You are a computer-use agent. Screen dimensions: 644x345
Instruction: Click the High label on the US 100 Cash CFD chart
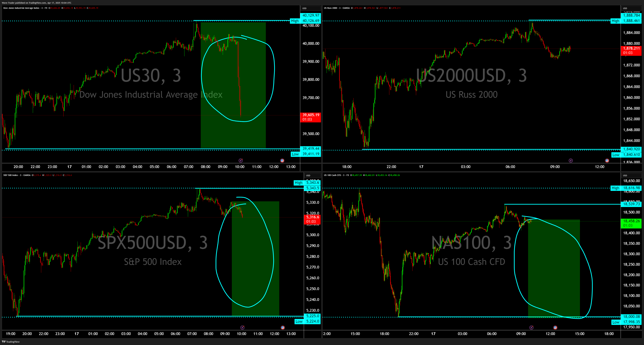click(615, 188)
